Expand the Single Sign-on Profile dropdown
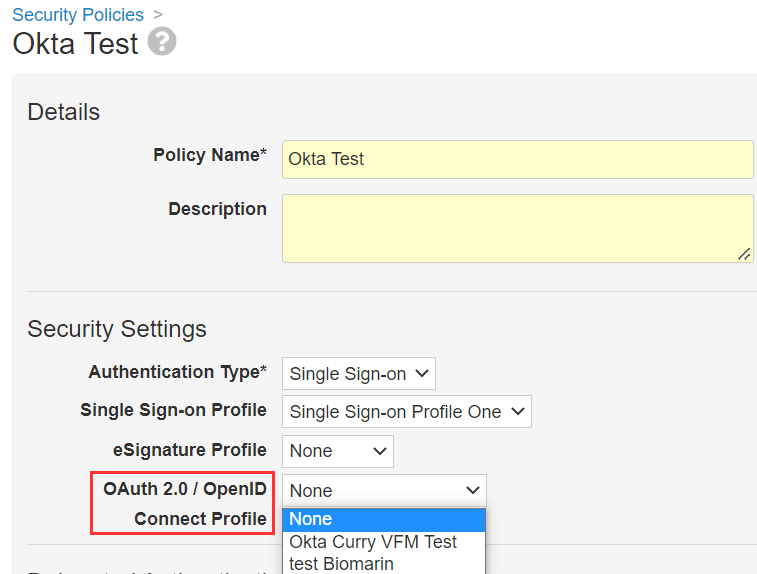Viewport: 757px width, 574px height. [x=406, y=412]
